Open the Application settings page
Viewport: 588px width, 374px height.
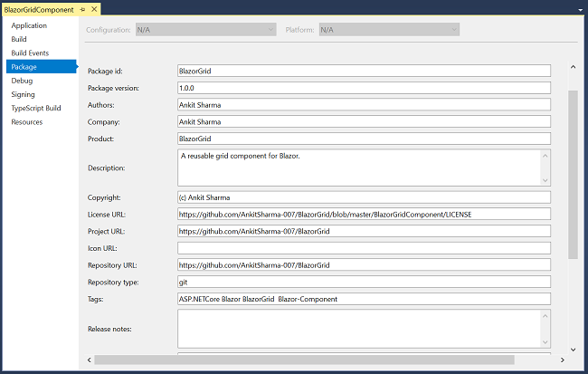tap(29, 25)
